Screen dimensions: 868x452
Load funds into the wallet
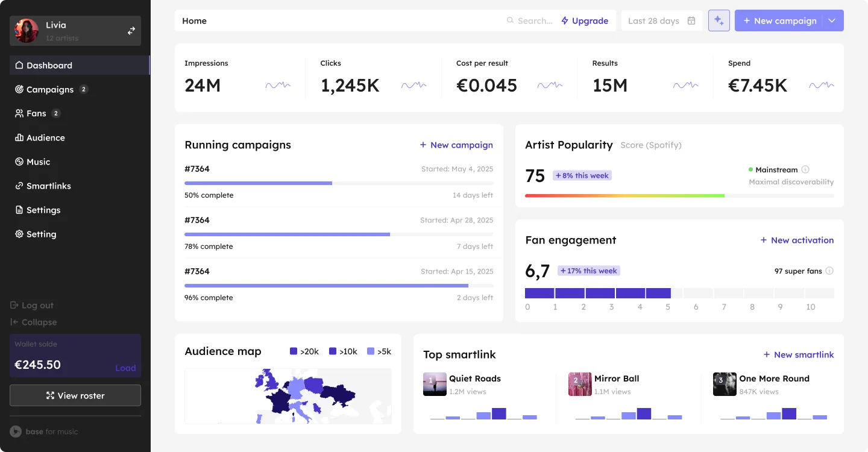[125, 368]
